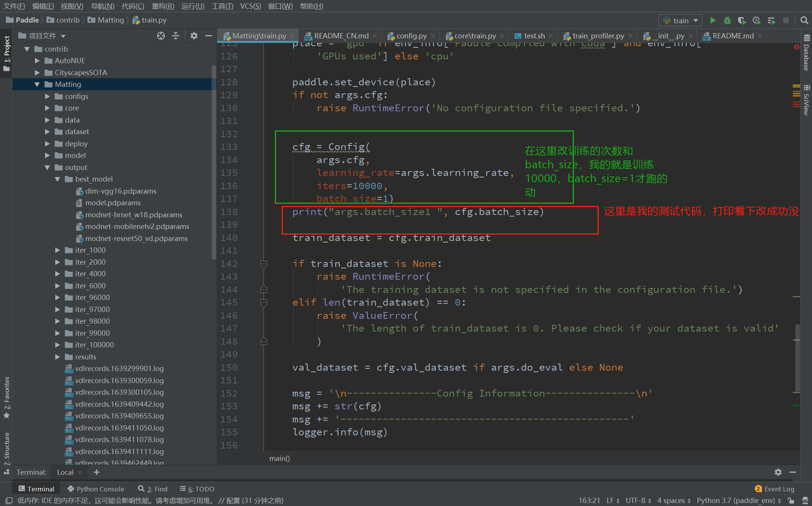Open the Terminal tool window tab

(36, 489)
